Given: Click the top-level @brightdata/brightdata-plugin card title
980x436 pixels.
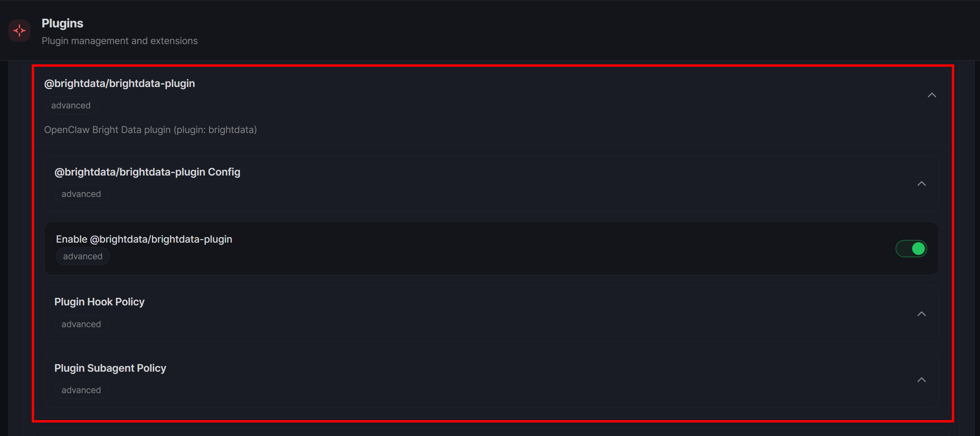Looking at the screenshot, I should point(119,83).
